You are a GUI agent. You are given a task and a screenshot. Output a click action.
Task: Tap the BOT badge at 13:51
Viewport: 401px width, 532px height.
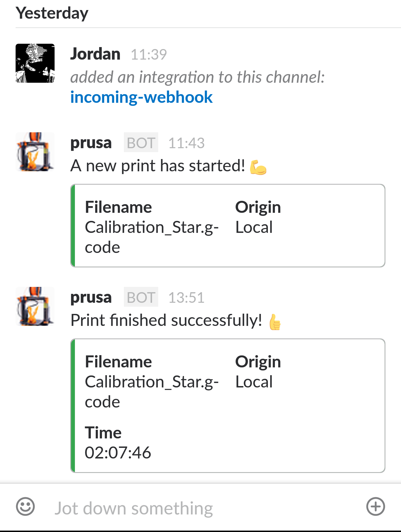coord(141,297)
